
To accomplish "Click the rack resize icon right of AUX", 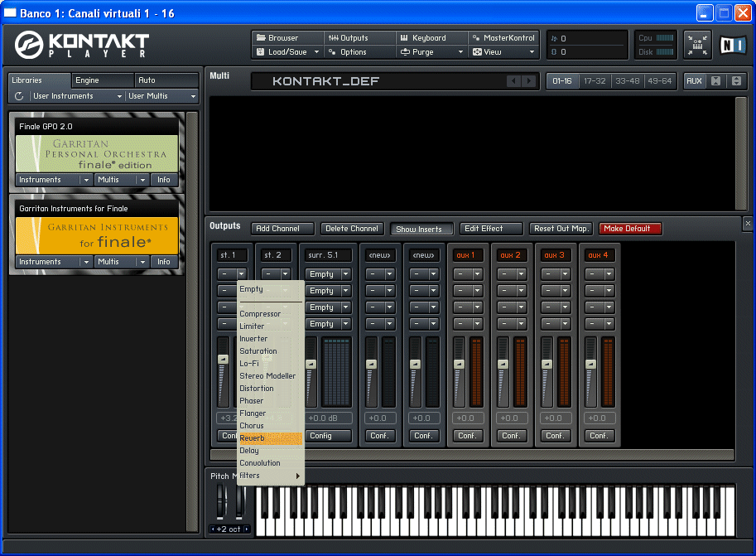I will coord(736,81).
